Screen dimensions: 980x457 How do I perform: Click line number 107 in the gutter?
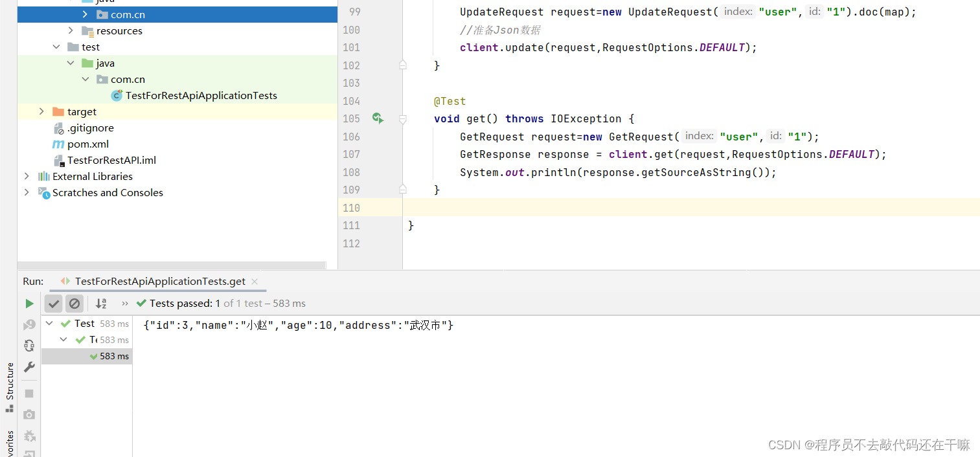[x=351, y=154]
